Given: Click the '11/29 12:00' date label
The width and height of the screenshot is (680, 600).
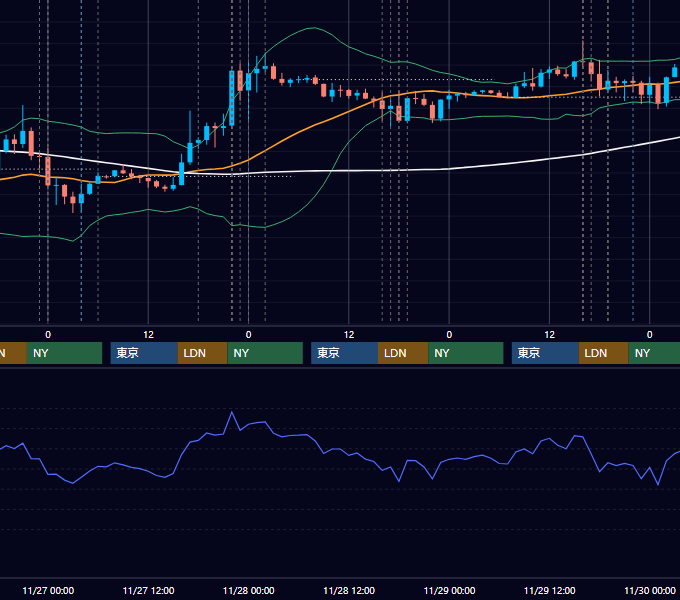Looking at the screenshot, I should coord(549,590).
